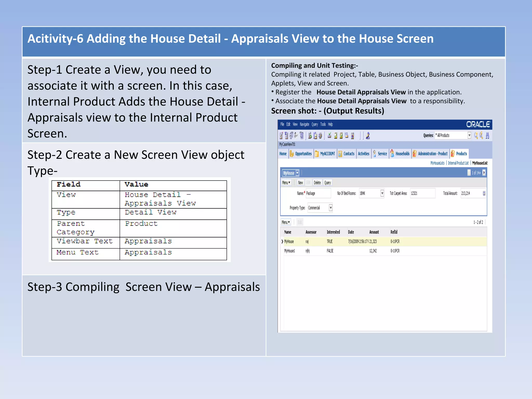Click the stacked documents toolbar icon
The image size is (532, 399).
[291, 135]
